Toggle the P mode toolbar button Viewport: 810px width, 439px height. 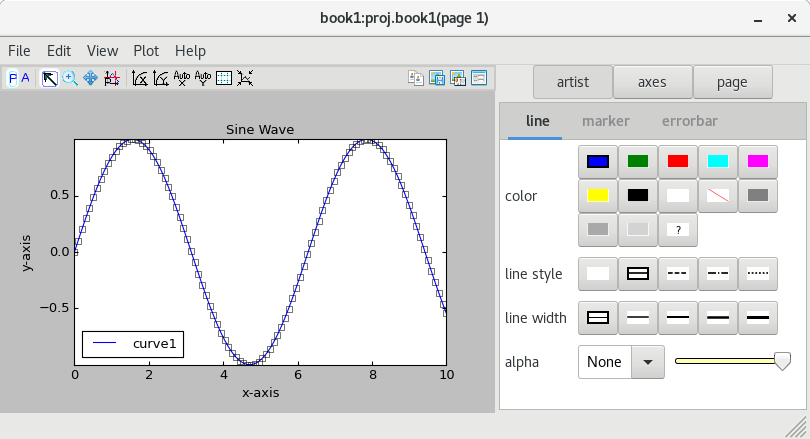13,79
